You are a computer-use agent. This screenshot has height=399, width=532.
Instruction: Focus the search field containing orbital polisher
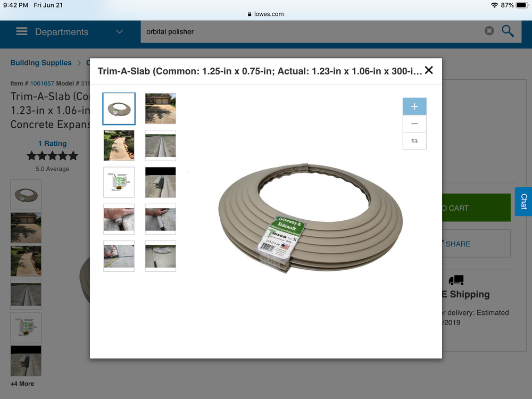311,31
